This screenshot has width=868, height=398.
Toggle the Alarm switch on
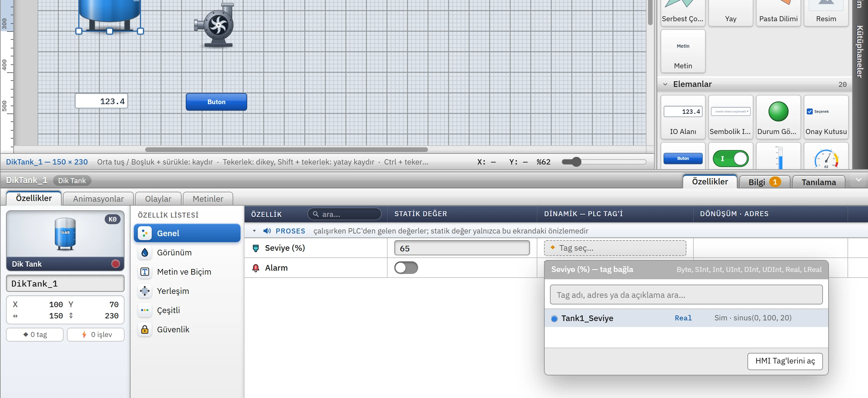click(406, 268)
